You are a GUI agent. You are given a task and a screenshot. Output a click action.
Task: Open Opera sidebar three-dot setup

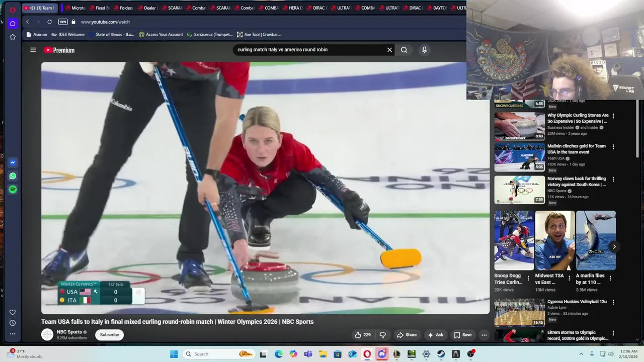(13, 333)
